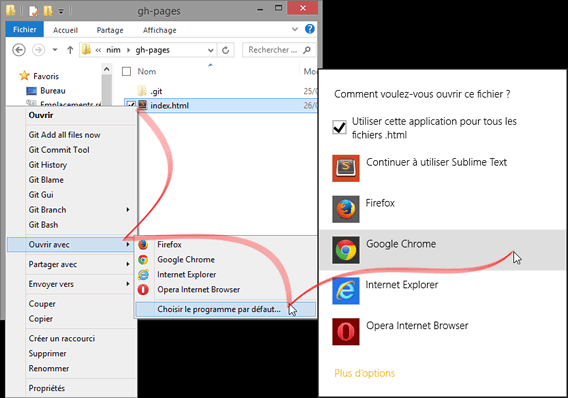Click folder icon in address bar
The width and height of the screenshot is (568, 398).
(86, 50)
